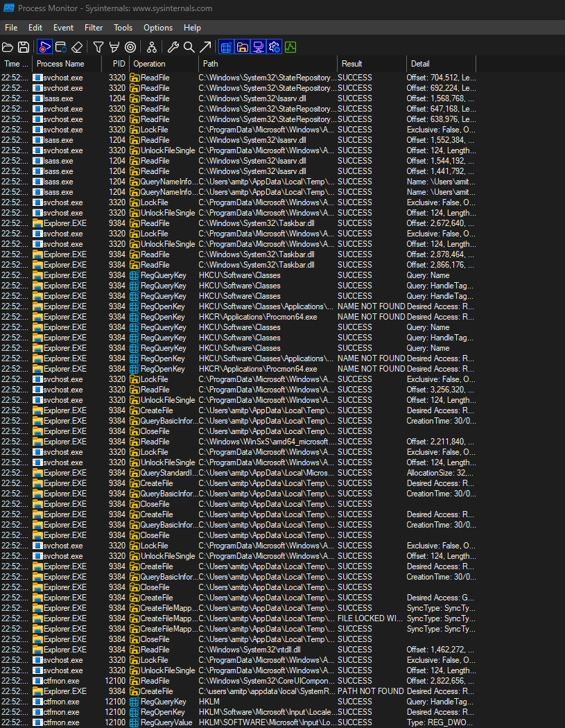Click the Find magnifying glass icon

click(189, 47)
